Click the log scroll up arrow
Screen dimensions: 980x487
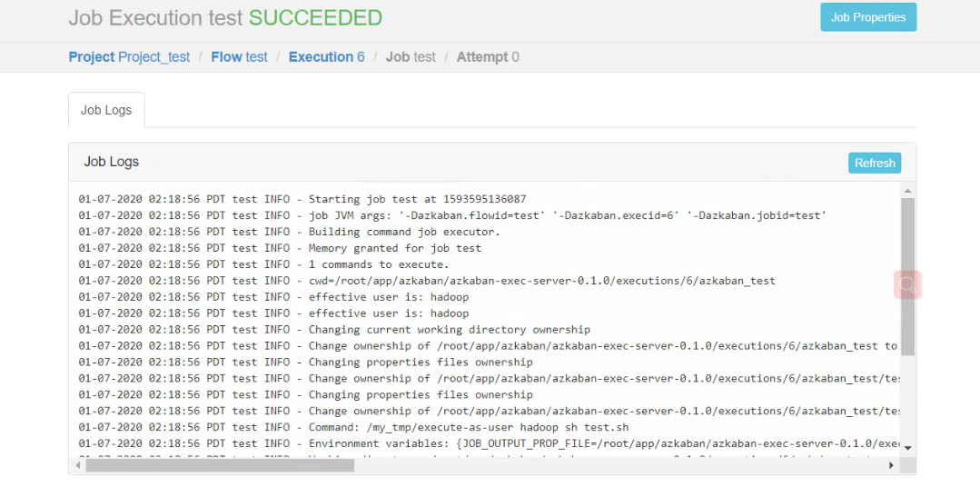[908, 191]
